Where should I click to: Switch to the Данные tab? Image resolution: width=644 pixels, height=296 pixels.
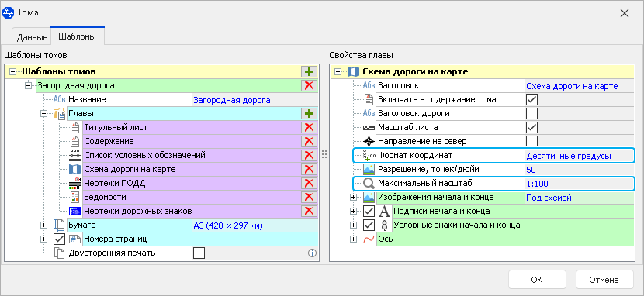coord(32,37)
